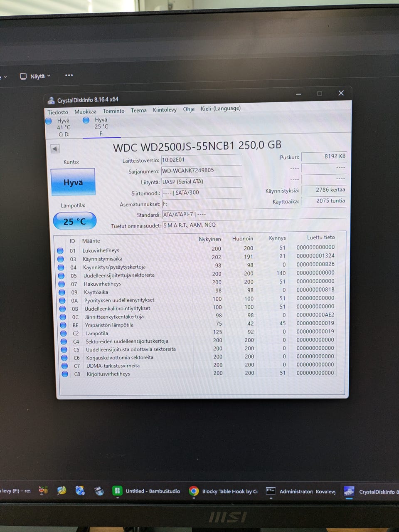Open the Toiminto menu
Image resolution: width=399 pixels, height=532 pixels.
coord(113,111)
